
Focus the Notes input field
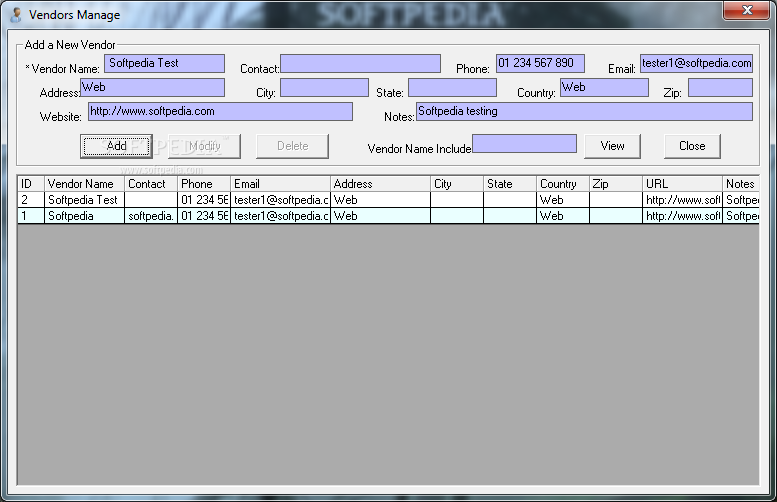tap(584, 112)
